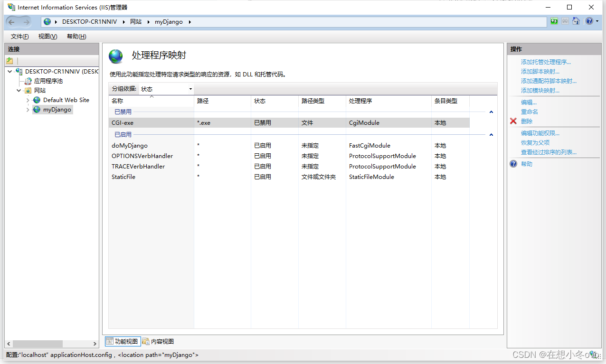This screenshot has height=364, width=606.
Task: Click the create connection icon in Connections pane
Action: [x=9, y=61]
